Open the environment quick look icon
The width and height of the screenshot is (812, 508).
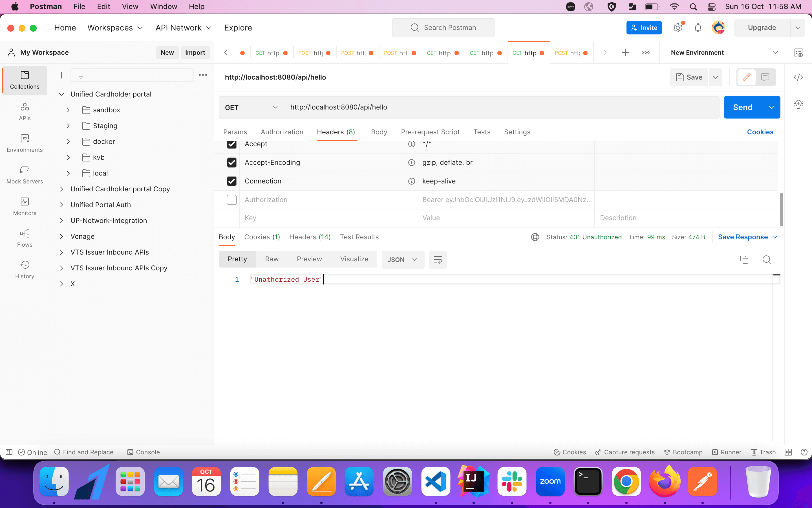tap(798, 52)
